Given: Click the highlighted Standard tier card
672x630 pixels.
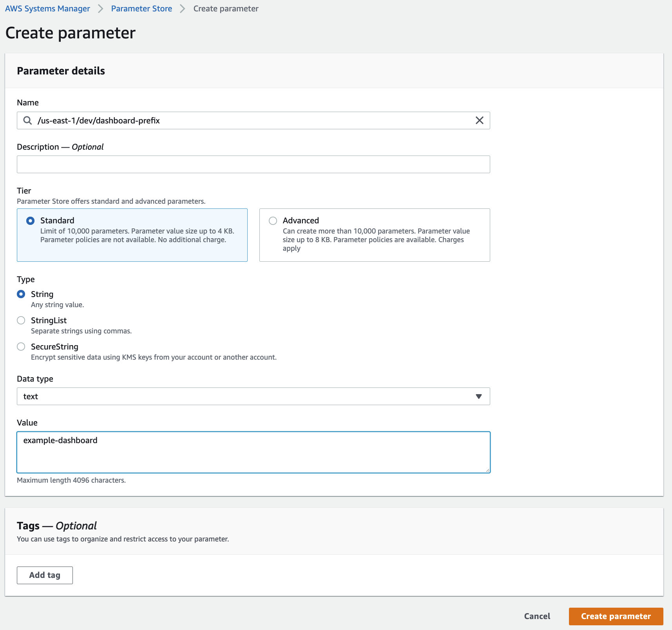Looking at the screenshot, I should click(132, 235).
